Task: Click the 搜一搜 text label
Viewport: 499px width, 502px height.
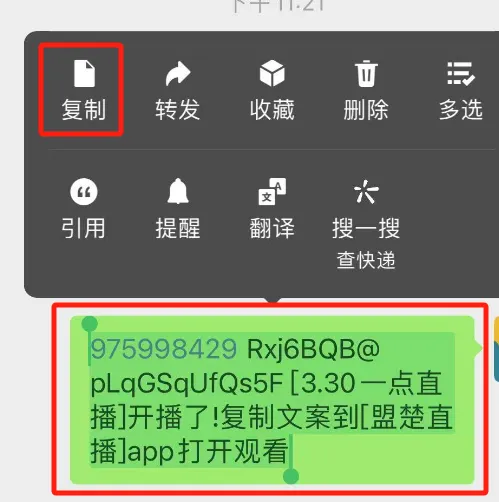Action: pyautogui.click(x=366, y=228)
